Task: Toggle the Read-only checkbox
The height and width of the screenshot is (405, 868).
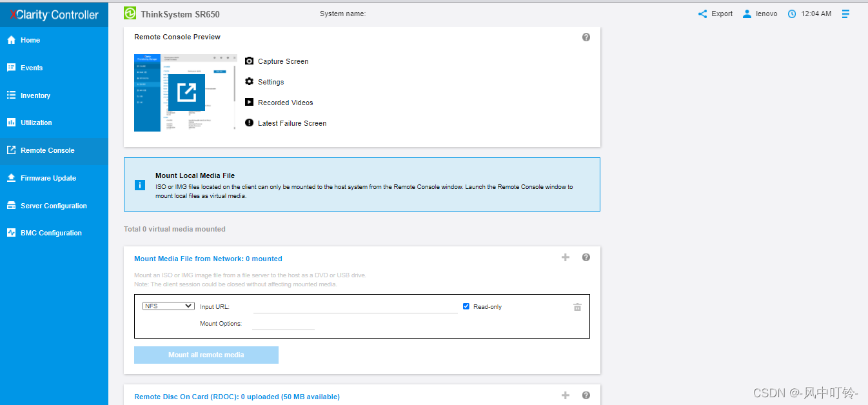Action: (x=466, y=306)
